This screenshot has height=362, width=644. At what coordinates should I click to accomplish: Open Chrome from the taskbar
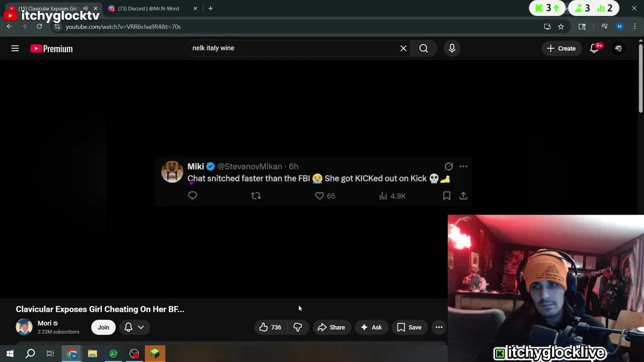(72, 354)
